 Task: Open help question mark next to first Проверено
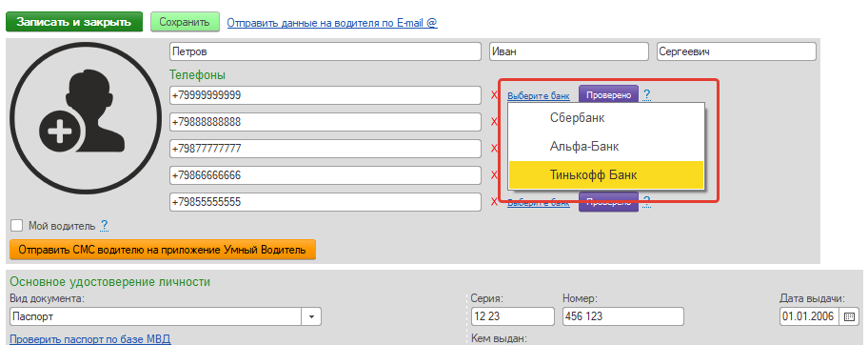point(646,95)
